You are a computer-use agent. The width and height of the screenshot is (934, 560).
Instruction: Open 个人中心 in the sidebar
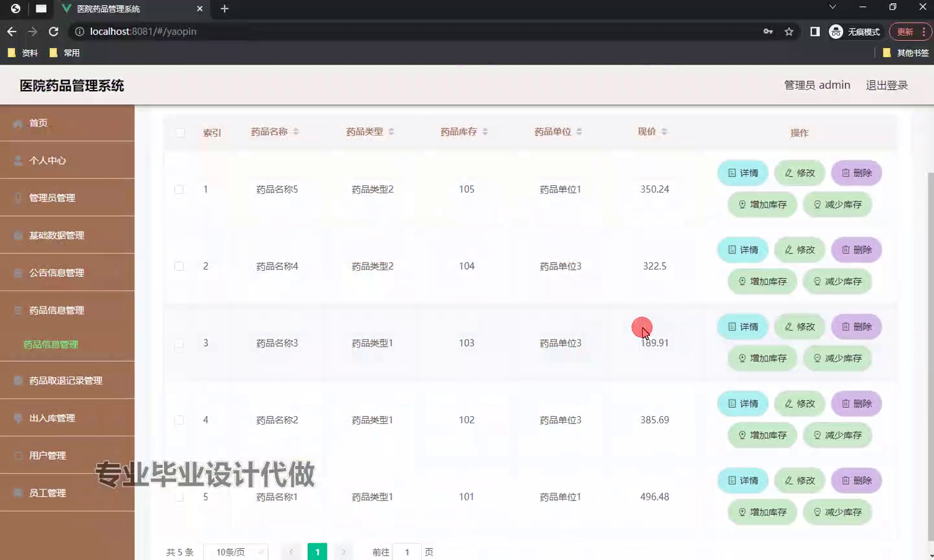pyautogui.click(x=67, y=160)
